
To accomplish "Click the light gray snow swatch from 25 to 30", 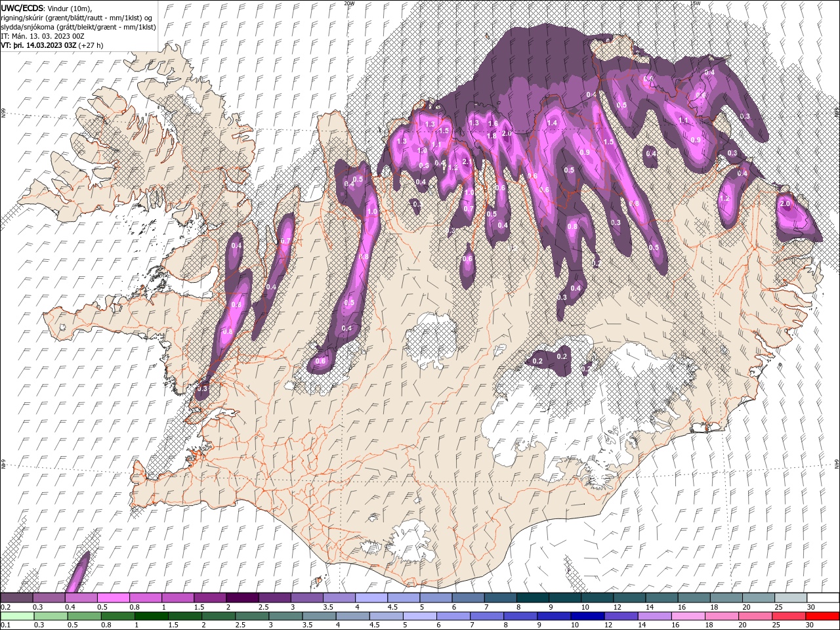I will coord(791,598).
